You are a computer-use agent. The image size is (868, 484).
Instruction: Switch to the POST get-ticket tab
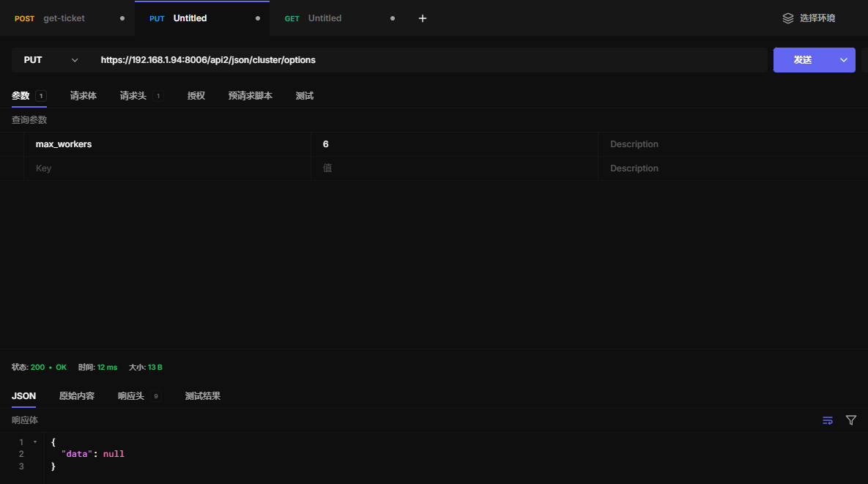pyautogui.click(x=64, y=18)
